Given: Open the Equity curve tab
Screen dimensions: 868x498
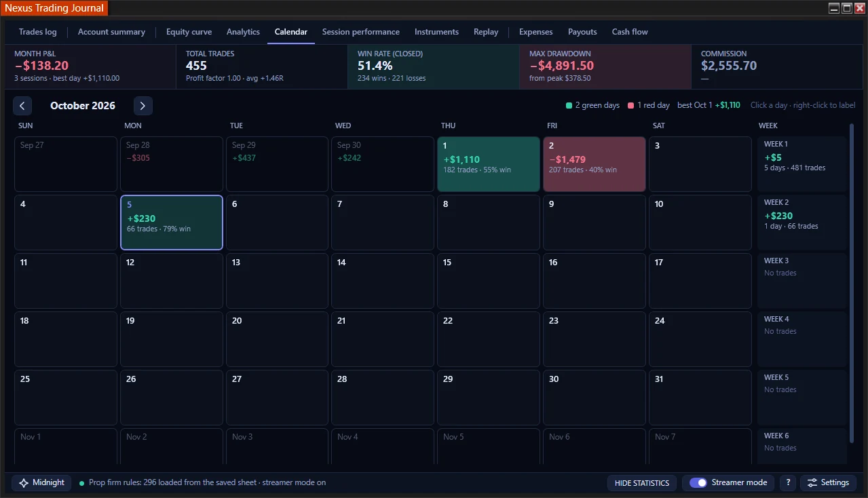Looking at the screenshot, I should tap(189, 32).
